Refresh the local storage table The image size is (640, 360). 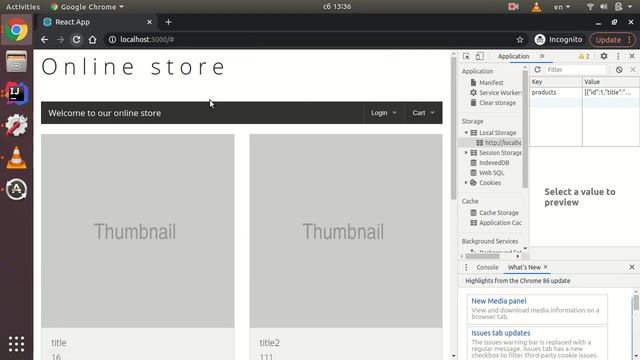click(538, 70)
